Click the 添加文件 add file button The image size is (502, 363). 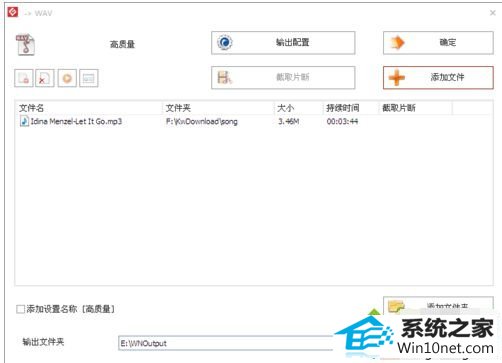pos(438,78)
